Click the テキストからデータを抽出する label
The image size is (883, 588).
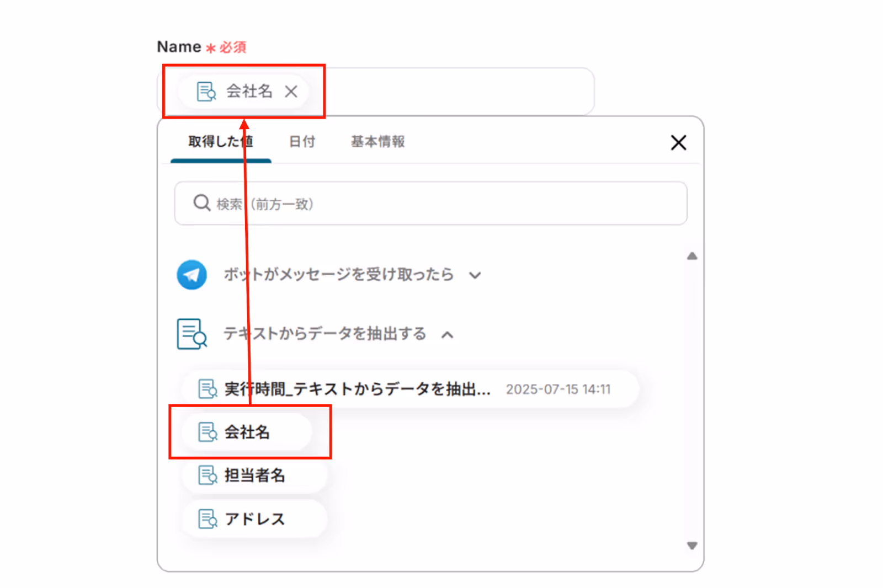325,334
